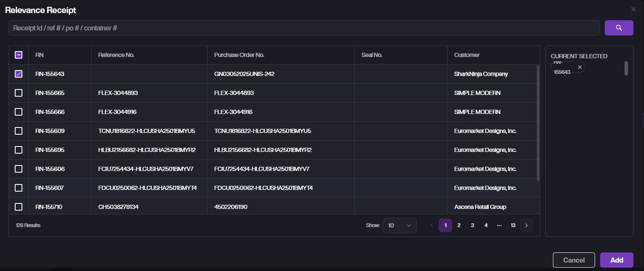Tick the checkbox for RN-155710
Image resolution: width=644 pixels, height=271 pixels.
coord(19,207)
